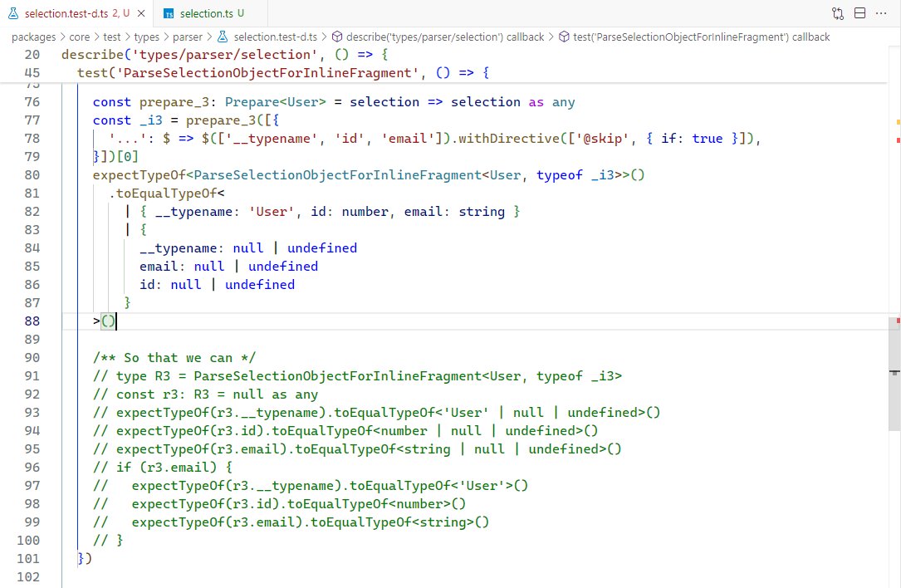Click 'prepare_3' variable on line 76
This screenshot has width=901, height=588.
(174, 101)
